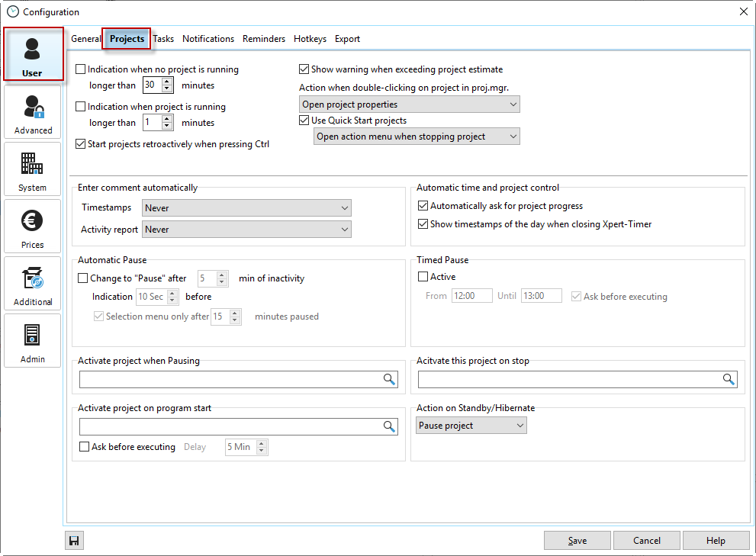Uncheck Use Quick Start projects

coord(304,121)
